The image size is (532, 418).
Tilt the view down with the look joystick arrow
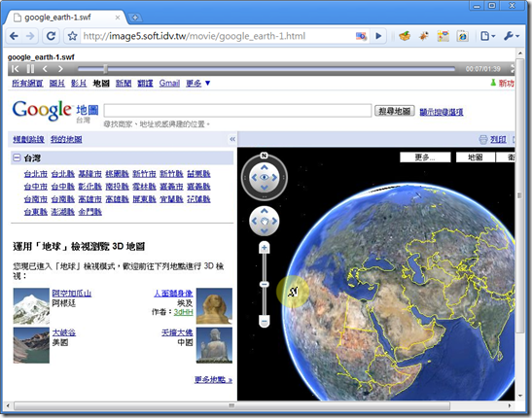tap(265, 188)
